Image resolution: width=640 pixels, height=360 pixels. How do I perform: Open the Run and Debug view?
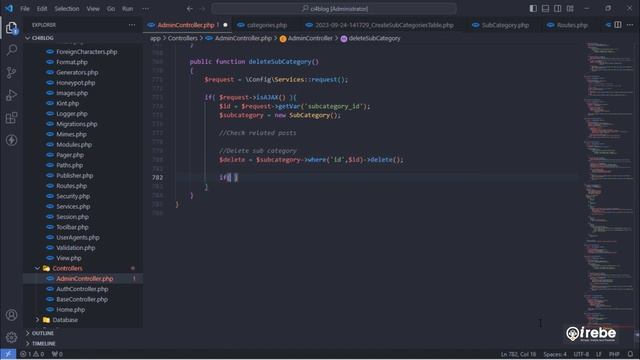click(x=11, y=95)
